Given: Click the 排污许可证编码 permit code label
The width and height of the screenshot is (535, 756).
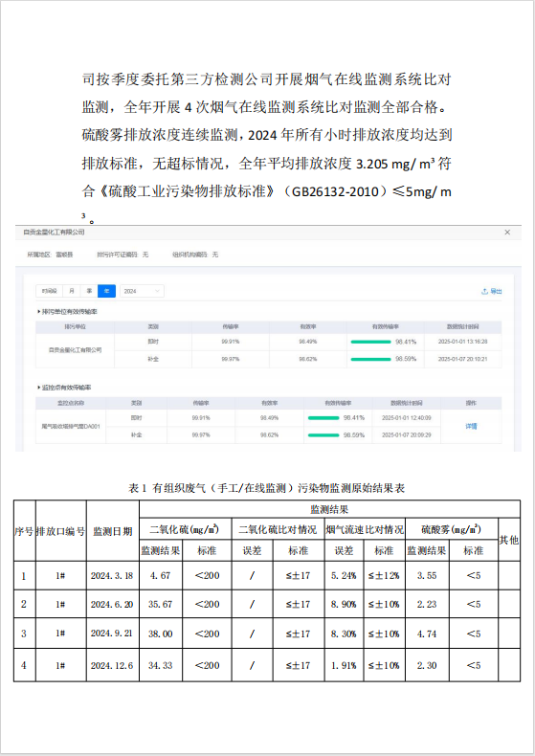Looking at the screenshot, I should point(117,255).
